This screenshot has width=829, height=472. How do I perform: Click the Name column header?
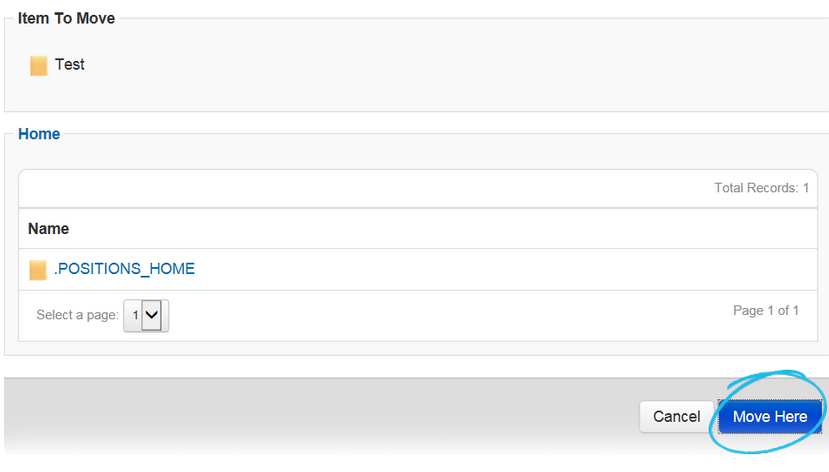coord(48,229)
